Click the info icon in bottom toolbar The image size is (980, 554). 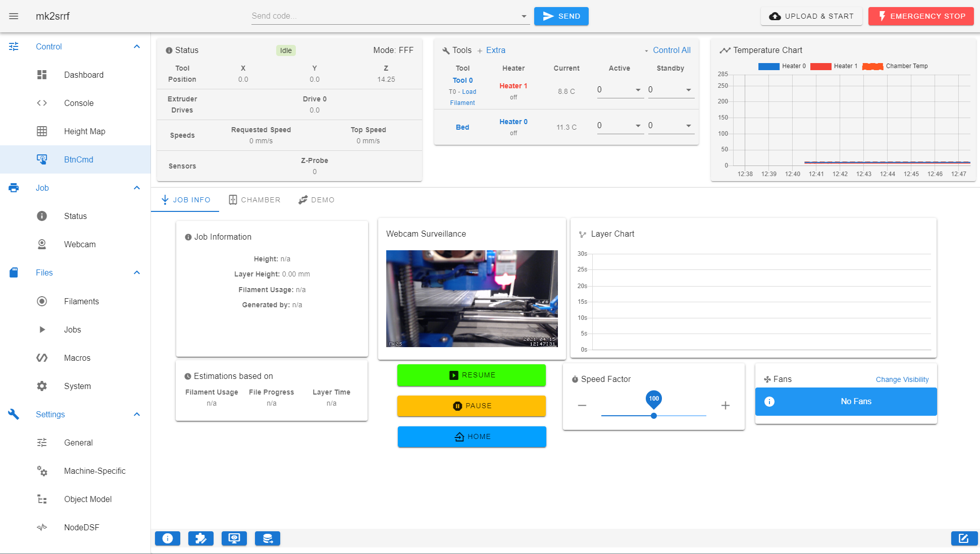(168, 538)
